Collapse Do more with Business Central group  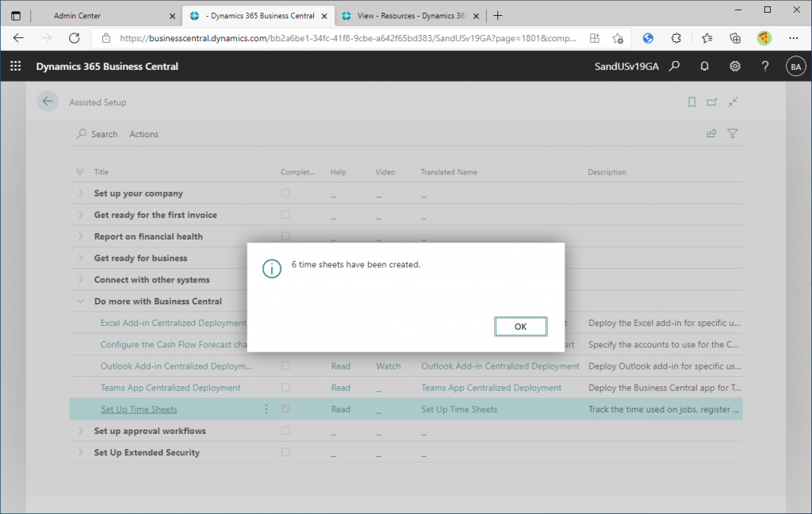coord(80,301)
